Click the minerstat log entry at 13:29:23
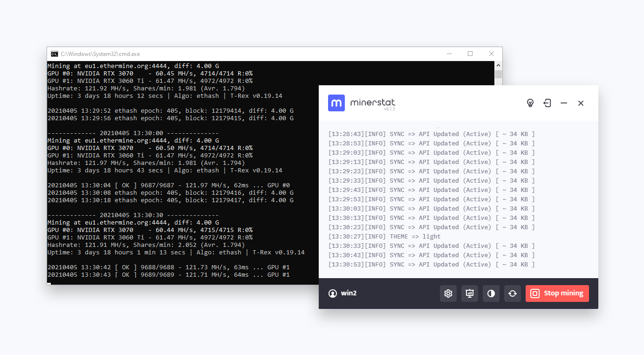The height and width of the screenshot is (355, 644). pos(432,171)
